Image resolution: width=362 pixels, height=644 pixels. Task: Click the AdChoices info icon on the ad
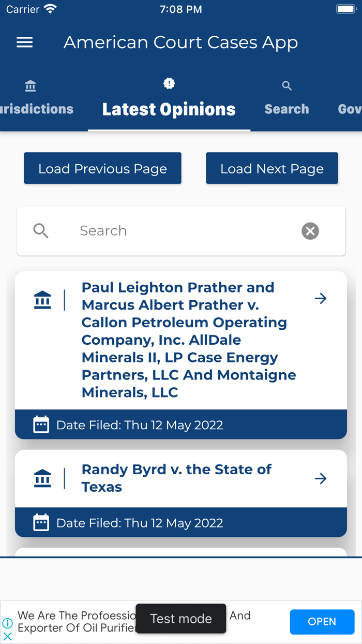pos(7,623)
